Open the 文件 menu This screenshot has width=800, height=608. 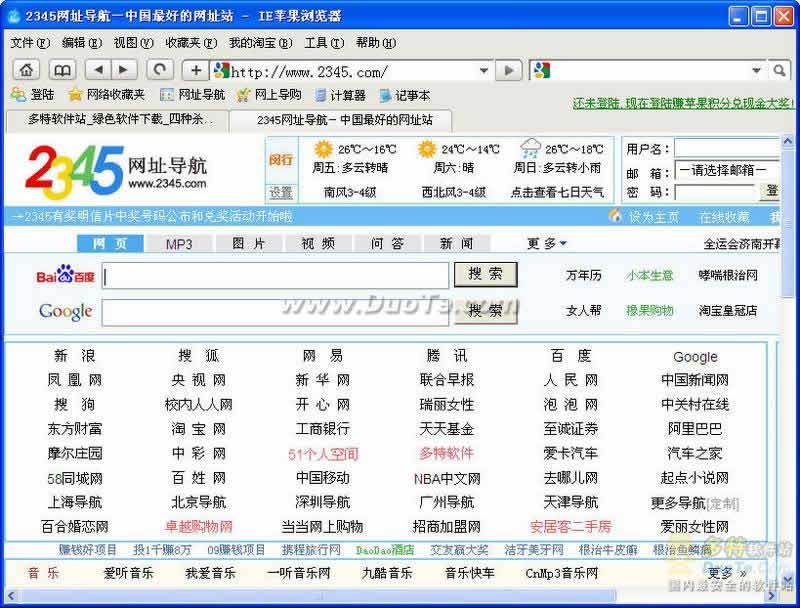tap(30, 43)
